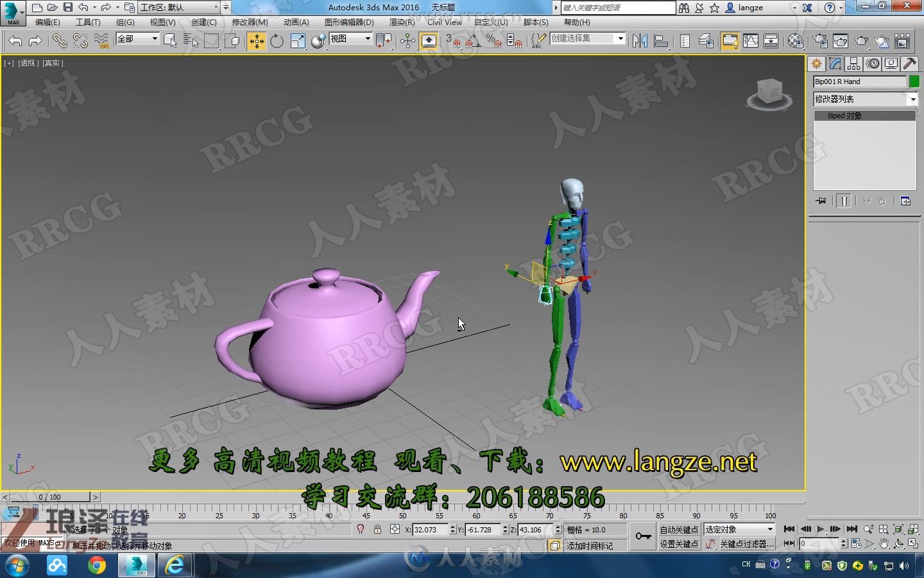Image resolution: width=924 pixels, height=578 pixels.
Task: Click the Bip001 R Hand color swatch
Action: (914, 82)
